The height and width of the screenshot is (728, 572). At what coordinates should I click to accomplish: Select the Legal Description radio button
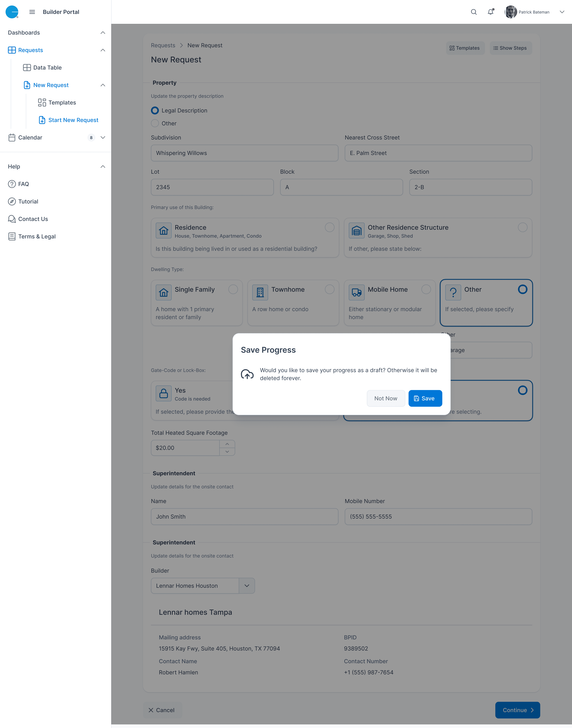point(155,110)
